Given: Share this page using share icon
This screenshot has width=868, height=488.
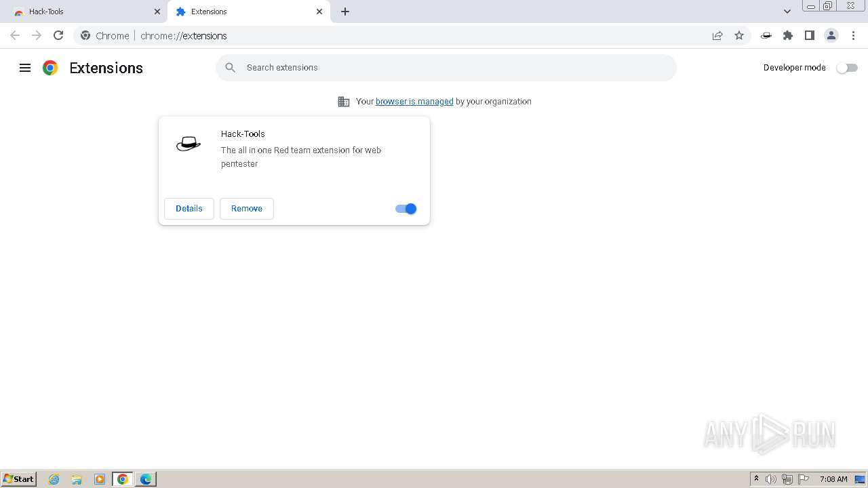Looking at the screenshot, I should pyautogui.click(x=717, y=35).
